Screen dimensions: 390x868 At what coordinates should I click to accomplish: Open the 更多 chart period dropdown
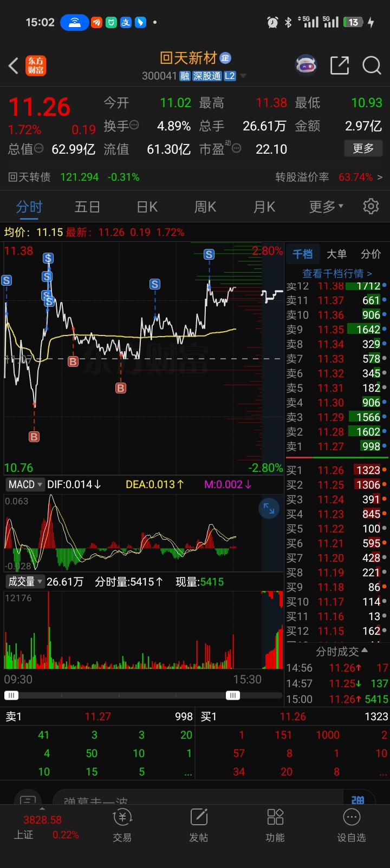[326, 206]
